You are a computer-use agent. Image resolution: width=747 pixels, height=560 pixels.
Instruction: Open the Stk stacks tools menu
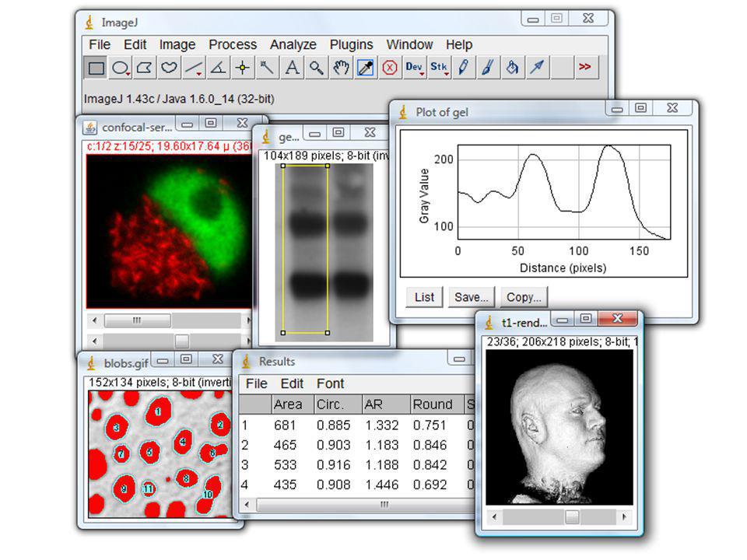[x=439, y=68]
